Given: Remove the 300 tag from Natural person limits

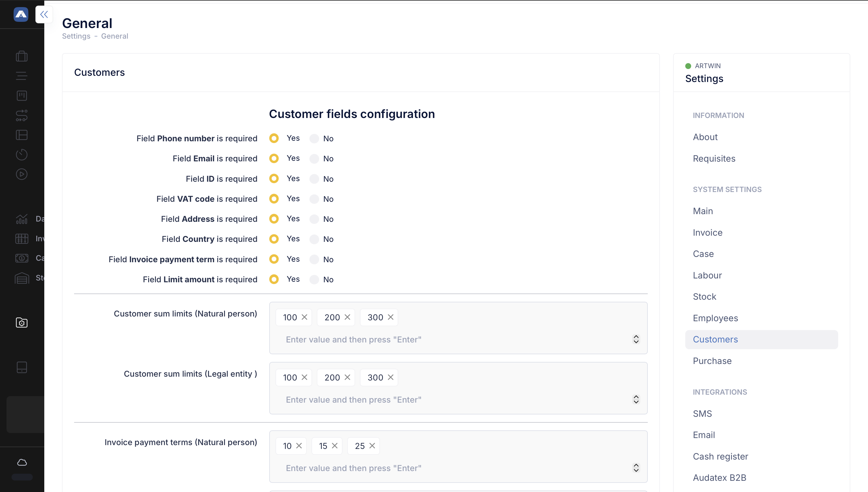Looking at the screenshot, I should click(391, 317).
